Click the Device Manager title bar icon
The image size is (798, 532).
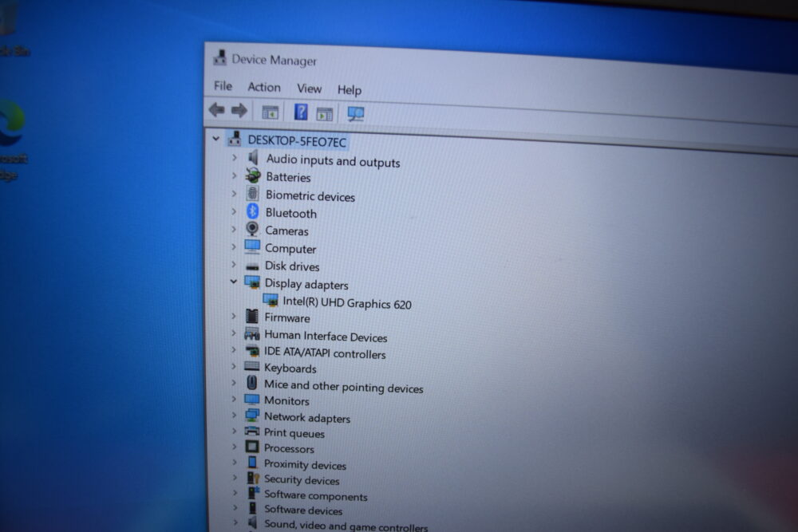pos(220,57)
